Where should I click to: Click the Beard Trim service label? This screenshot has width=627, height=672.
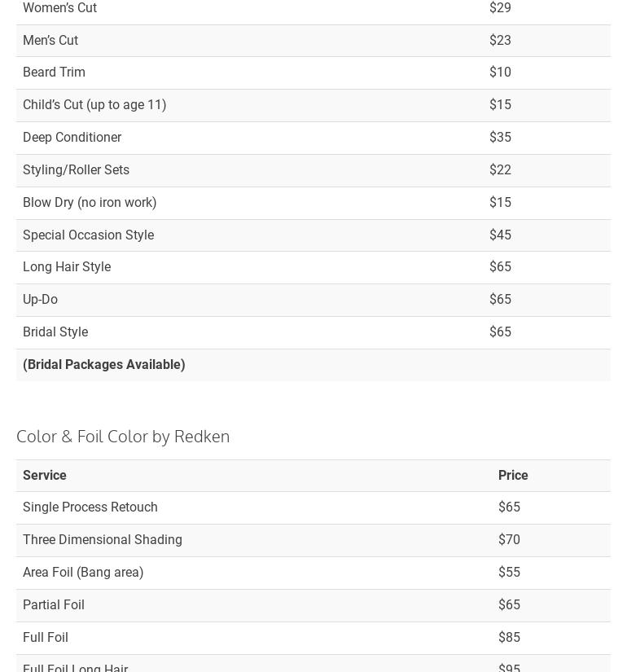pyautogui.click(x=54, y=72)
